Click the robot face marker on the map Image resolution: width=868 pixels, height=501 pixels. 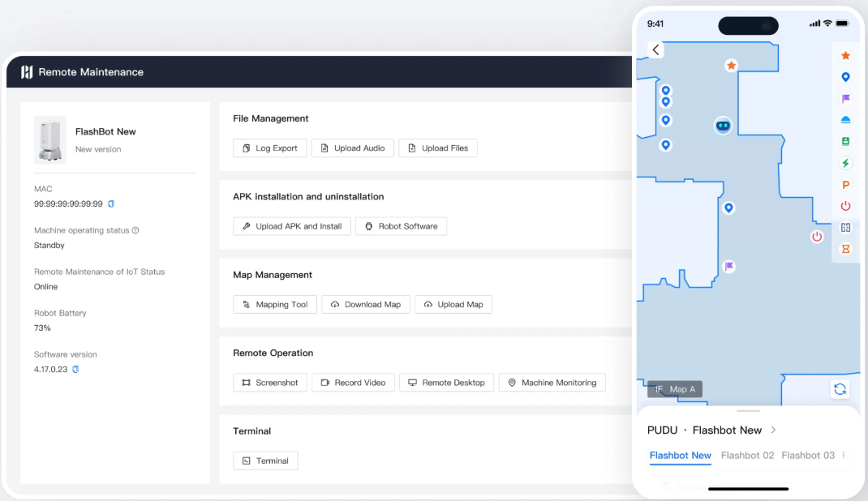click(723, 126)
